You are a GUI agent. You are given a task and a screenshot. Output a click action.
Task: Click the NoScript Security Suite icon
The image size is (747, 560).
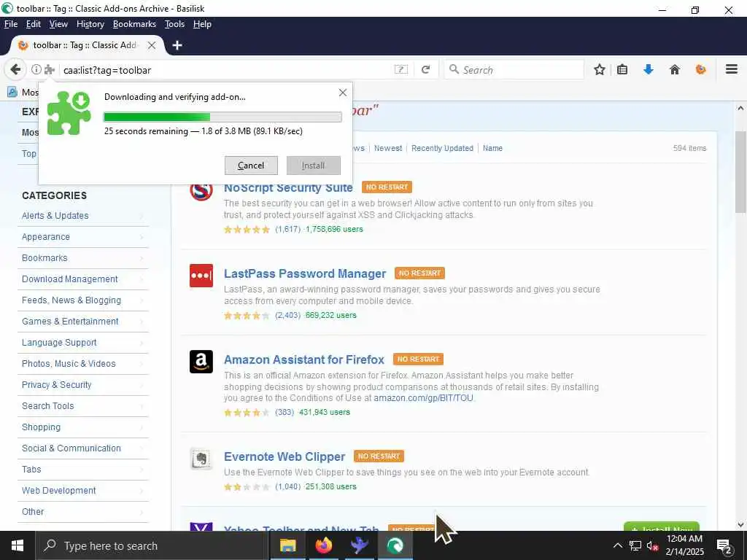pyautogui.click(x=201, y=190)
